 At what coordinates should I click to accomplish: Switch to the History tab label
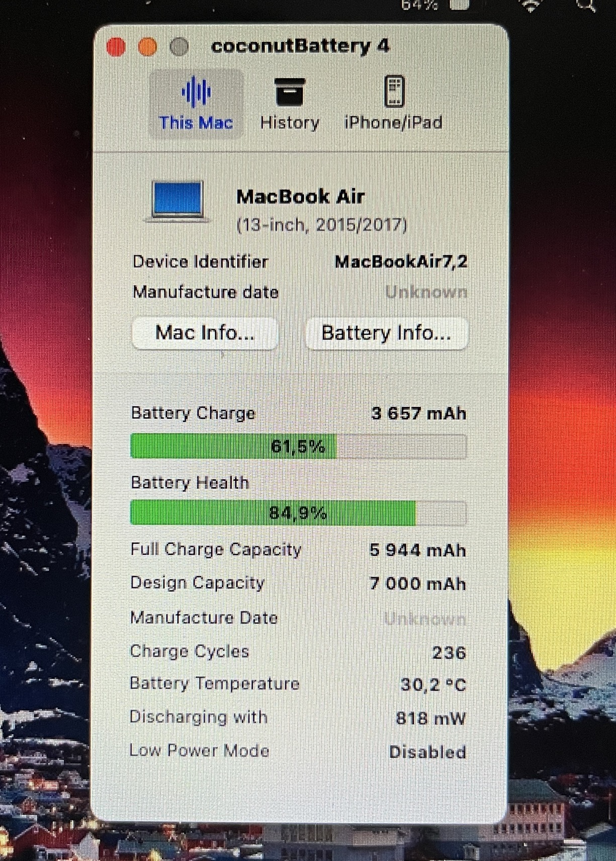tap(290, 123)
